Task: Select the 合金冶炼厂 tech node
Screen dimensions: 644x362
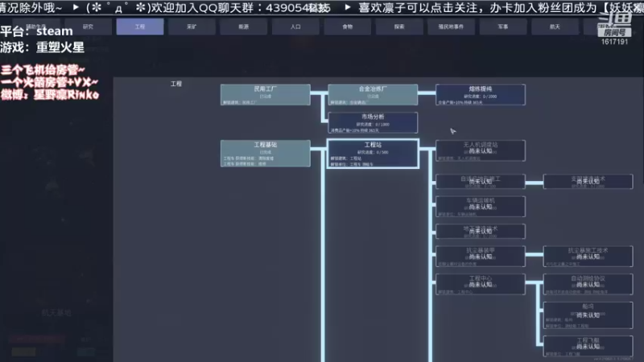Action: tap(373, 95)
